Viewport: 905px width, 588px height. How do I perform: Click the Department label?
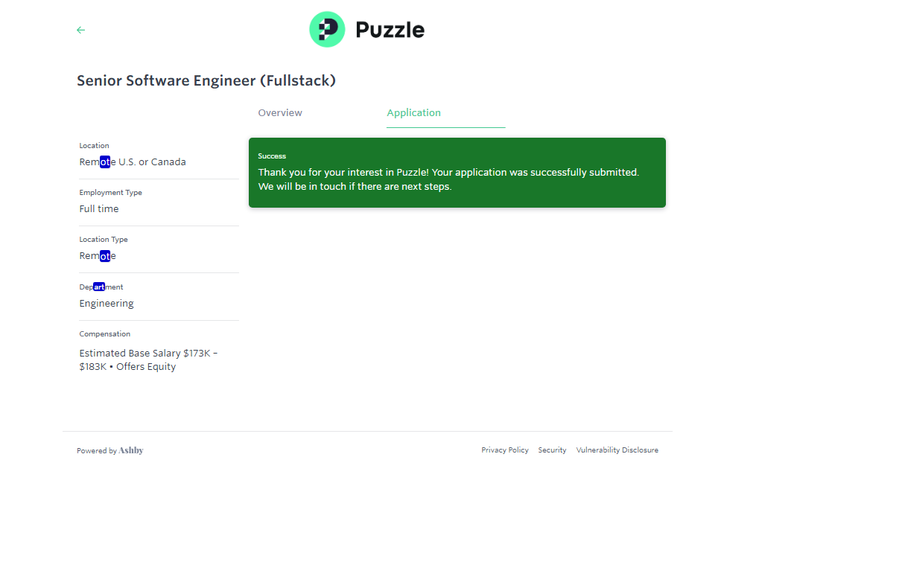pyautogui.click(x=101, y=287)
